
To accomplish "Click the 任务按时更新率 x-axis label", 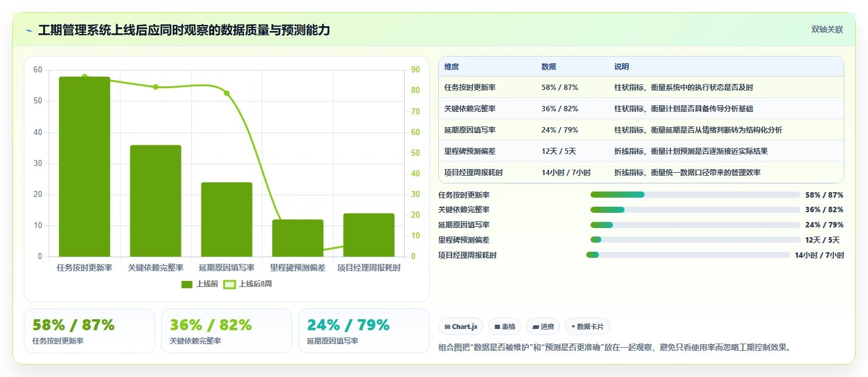I will tap(85, 268).
